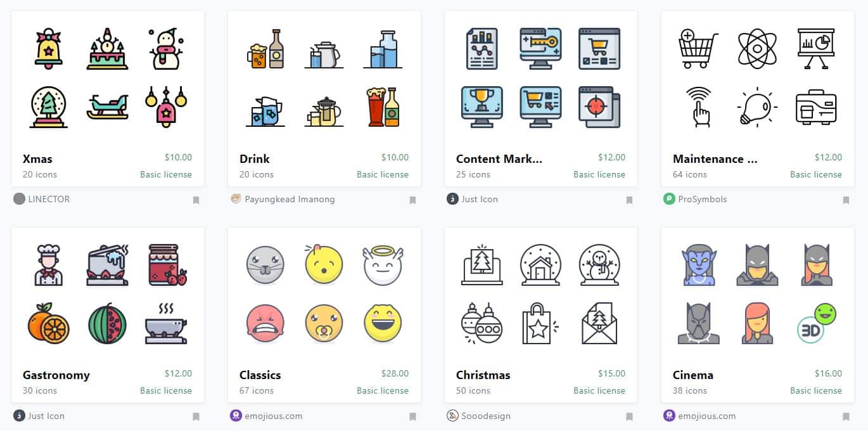Click the snow globe house icon in Christmas

tap(540, 265)
